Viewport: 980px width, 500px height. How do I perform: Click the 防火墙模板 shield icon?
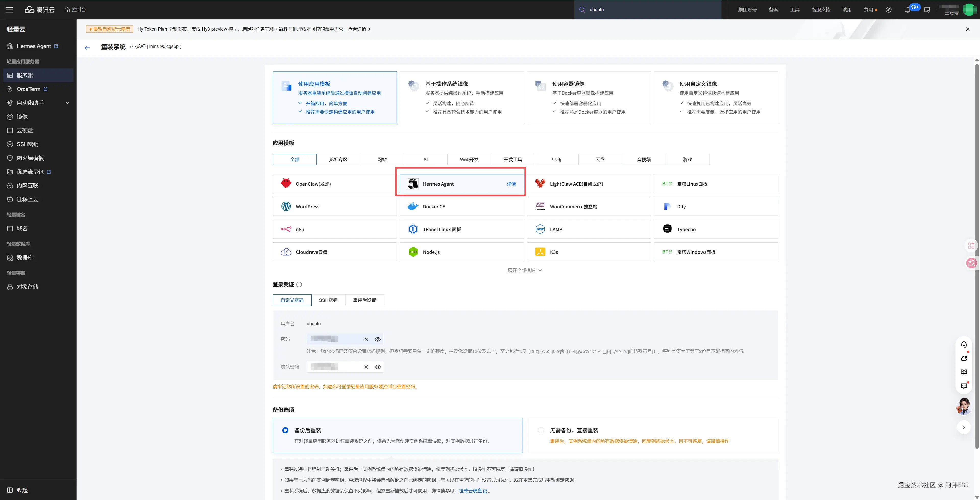tap(10, 158)
